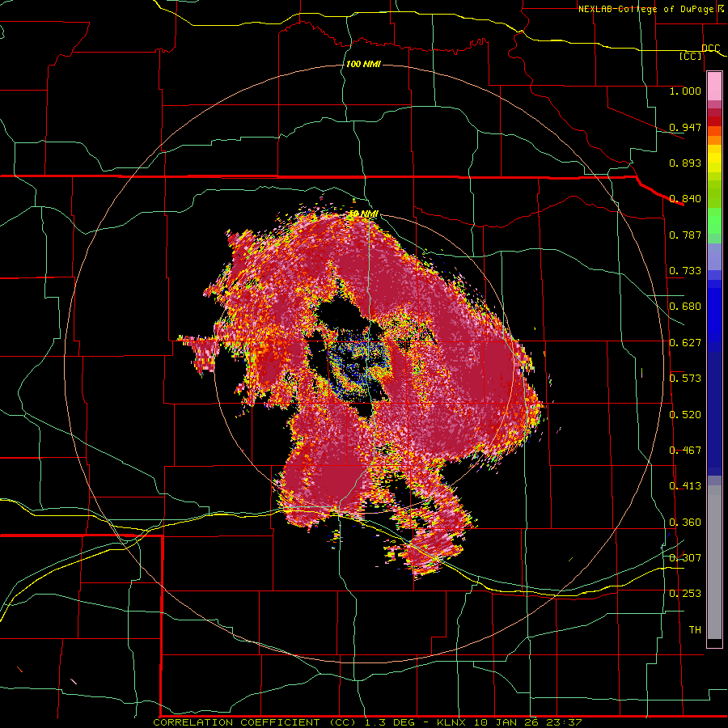The image size is (728, 728).
Task: Select the [CC] legend unit label
Action: click(x=691, y=56)
